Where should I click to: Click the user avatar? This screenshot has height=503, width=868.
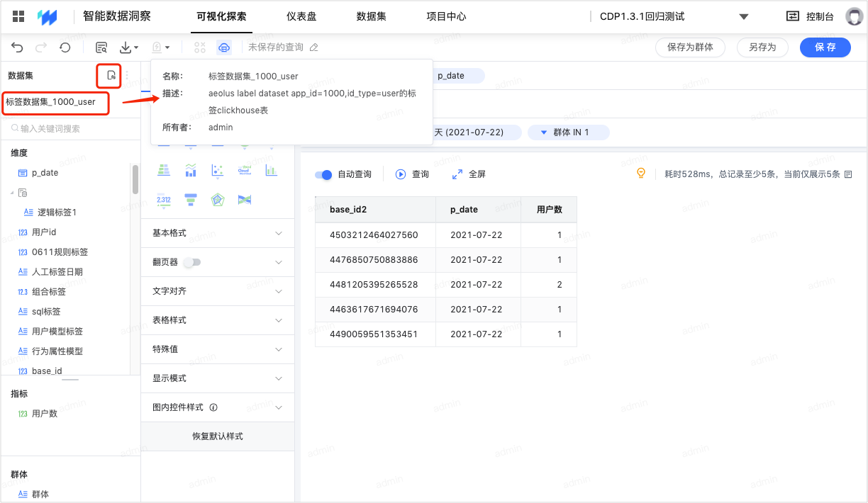tap(855, 16)
